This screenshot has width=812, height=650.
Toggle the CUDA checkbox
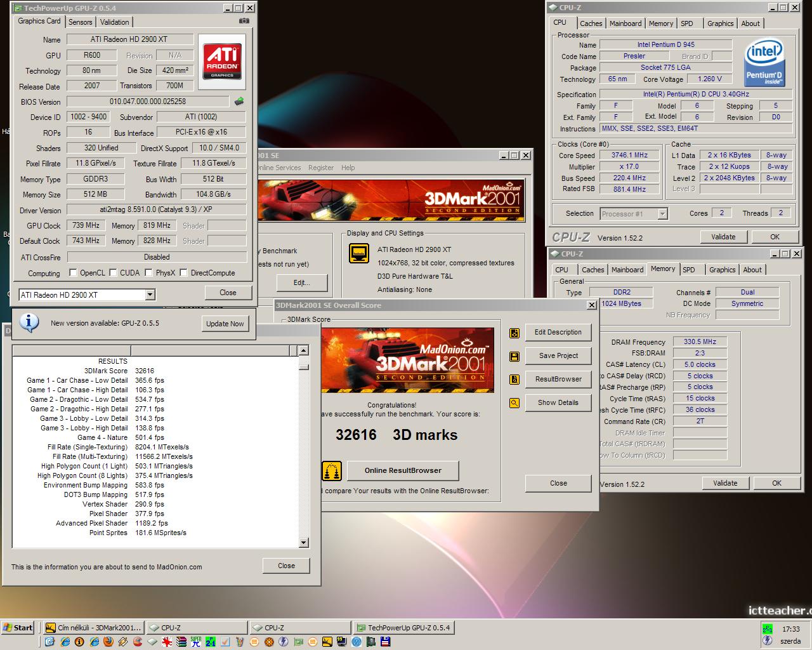click(x=114, y=273)
